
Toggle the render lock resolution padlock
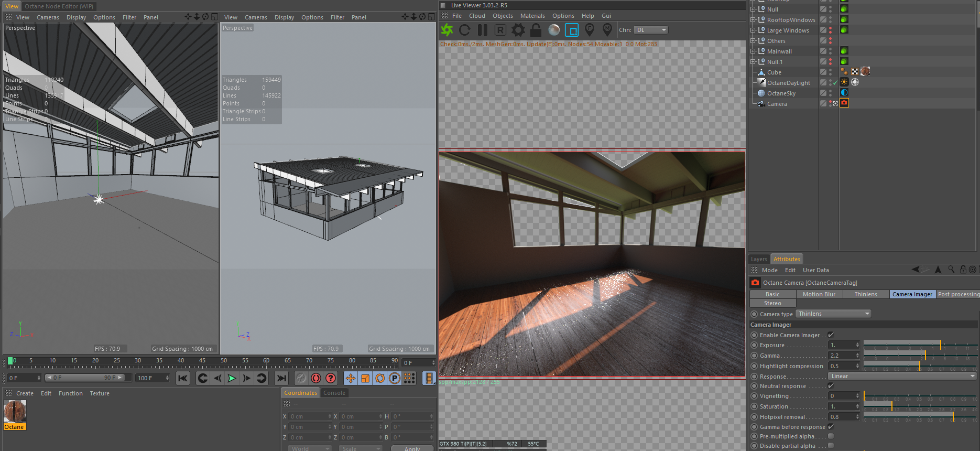click(x=536, y=30)
